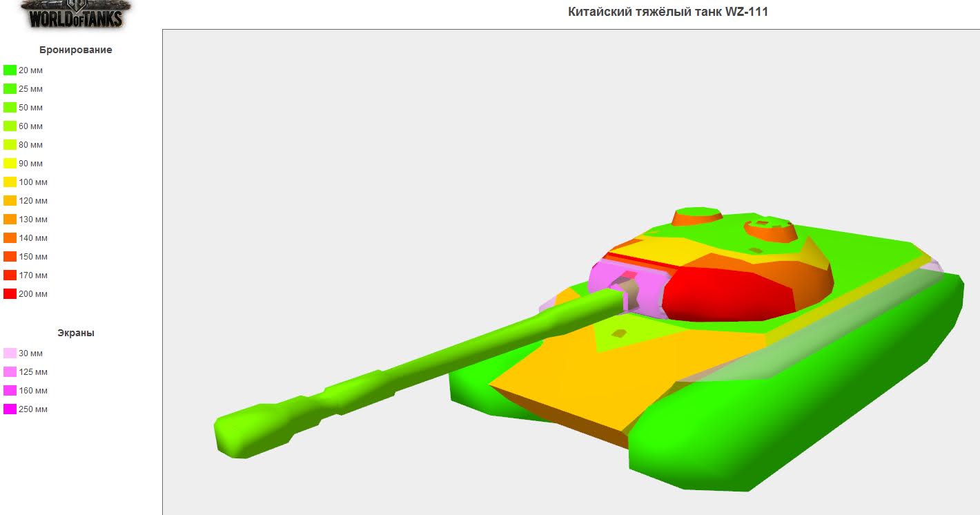Click the 250 мм screen color swatch
The width and height of the screenshot is (980, 515).
point(10,409)
